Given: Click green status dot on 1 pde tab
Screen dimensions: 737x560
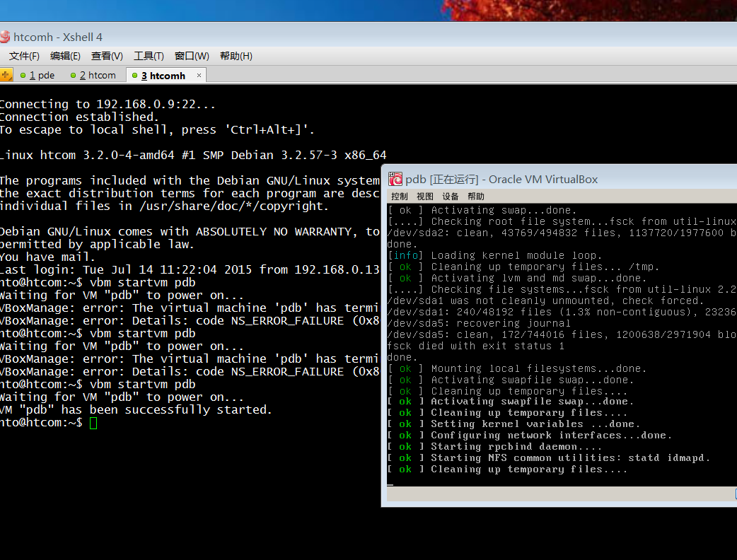Looking at the screenshot, I should [23, 75].
